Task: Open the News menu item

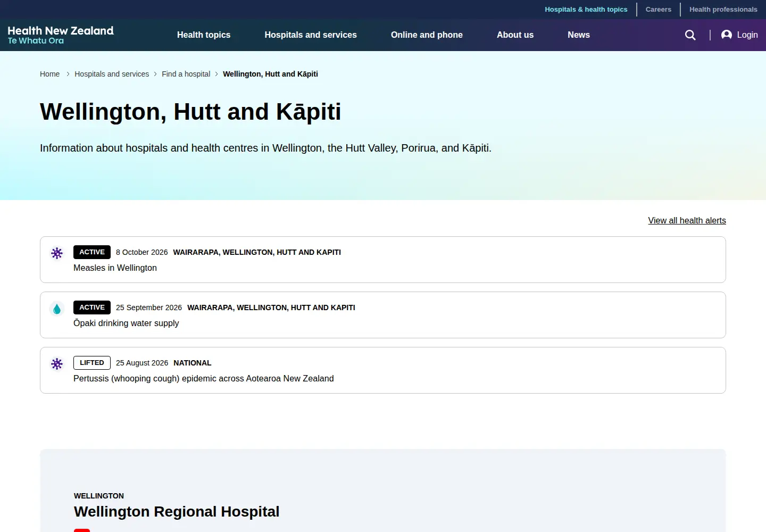Action: point(579,35)
